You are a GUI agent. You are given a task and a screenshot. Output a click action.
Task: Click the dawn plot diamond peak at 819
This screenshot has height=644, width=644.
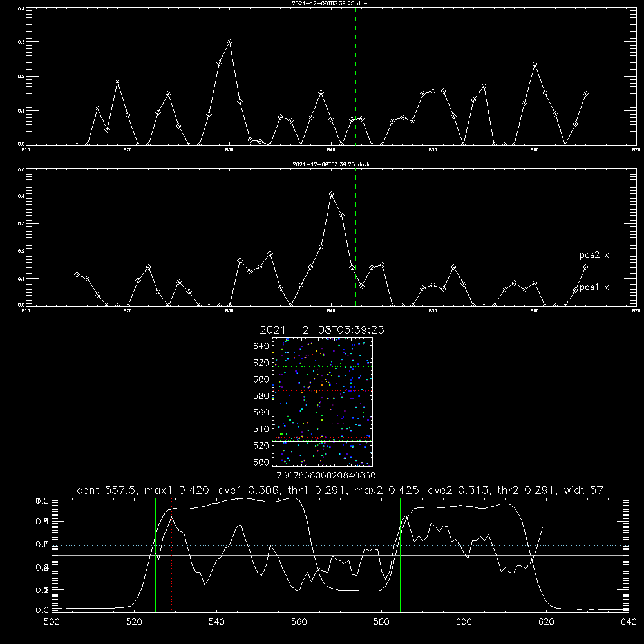click(117, 81)
